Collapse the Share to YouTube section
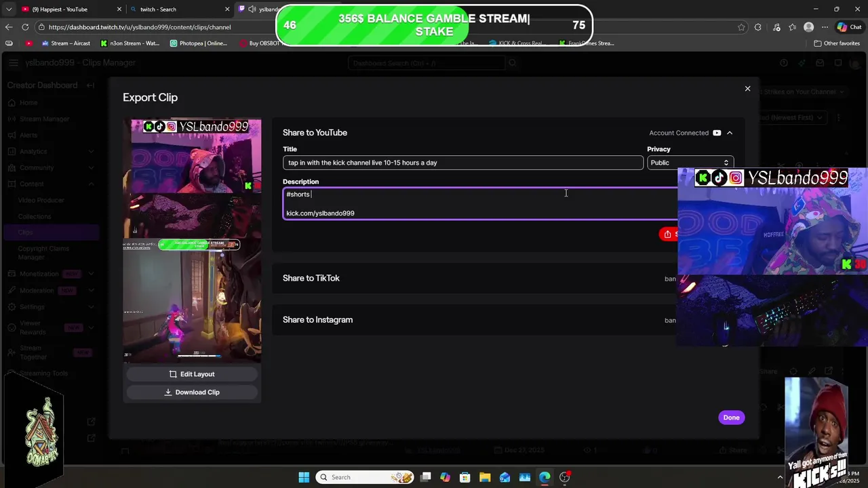868x488 pixels. click(730, 133)
